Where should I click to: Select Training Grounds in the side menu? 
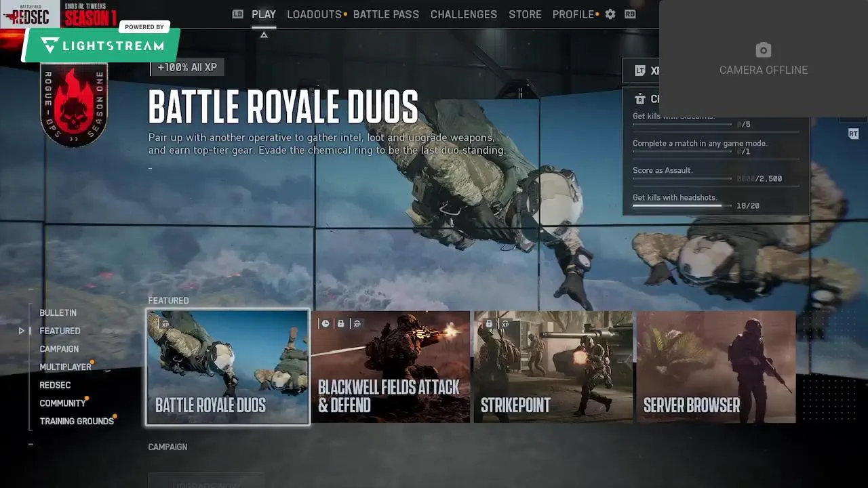click(x=77, y=421)
